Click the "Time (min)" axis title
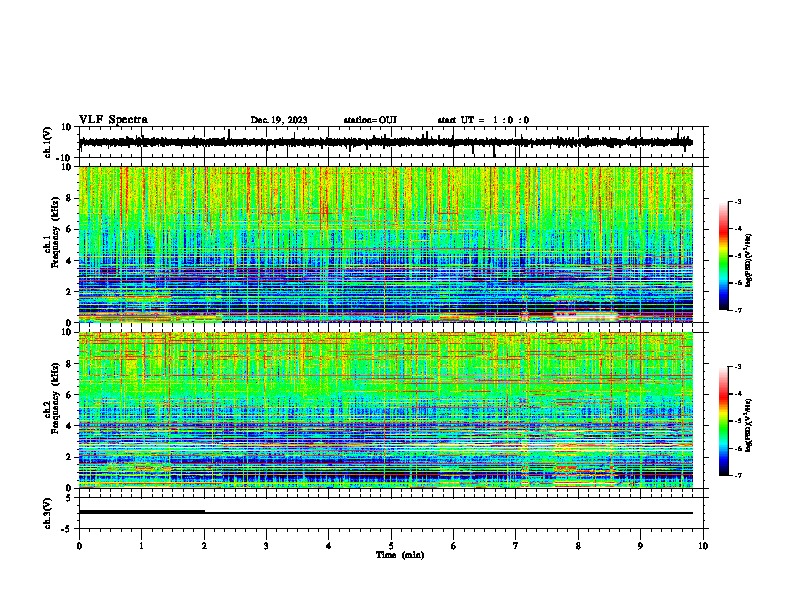The height and width of the screenshot is (612, 792). [x=400, y=555]
